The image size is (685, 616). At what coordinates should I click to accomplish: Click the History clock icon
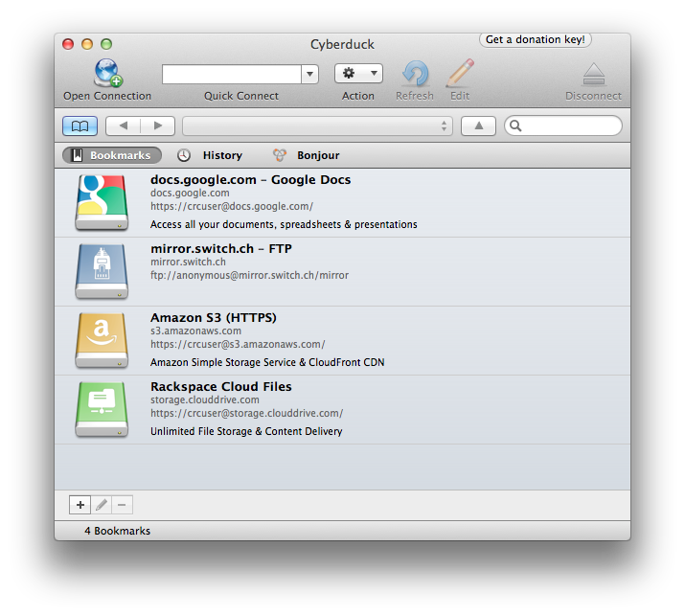[184, 155]
